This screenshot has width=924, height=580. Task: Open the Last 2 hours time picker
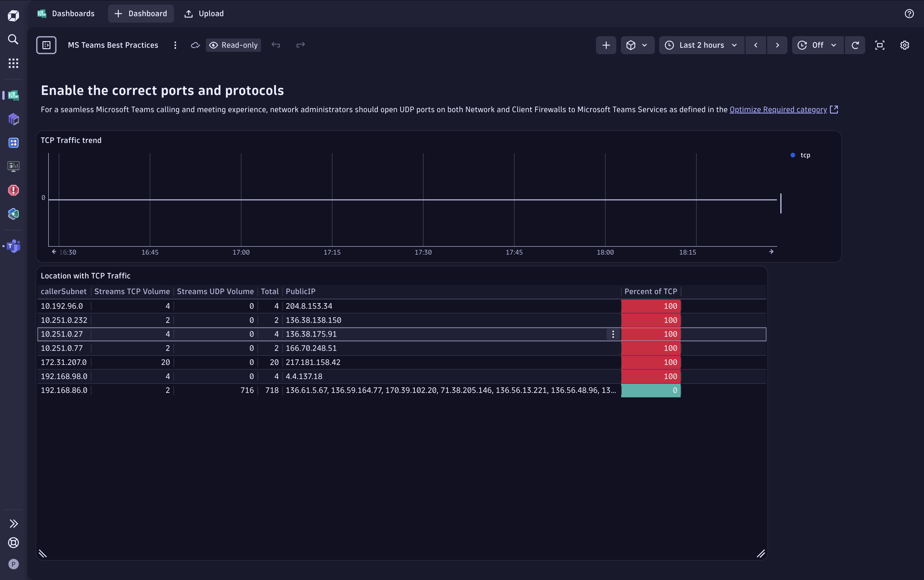click(x=700, y=45)
